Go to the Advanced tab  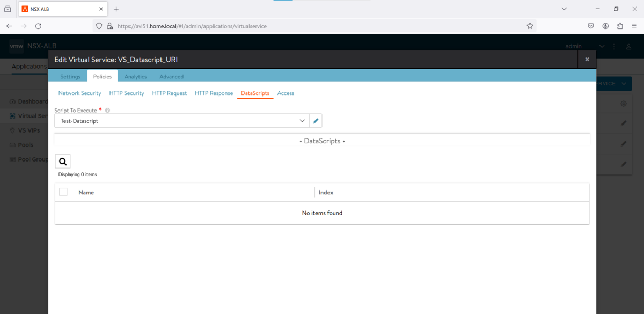point(172,77)
